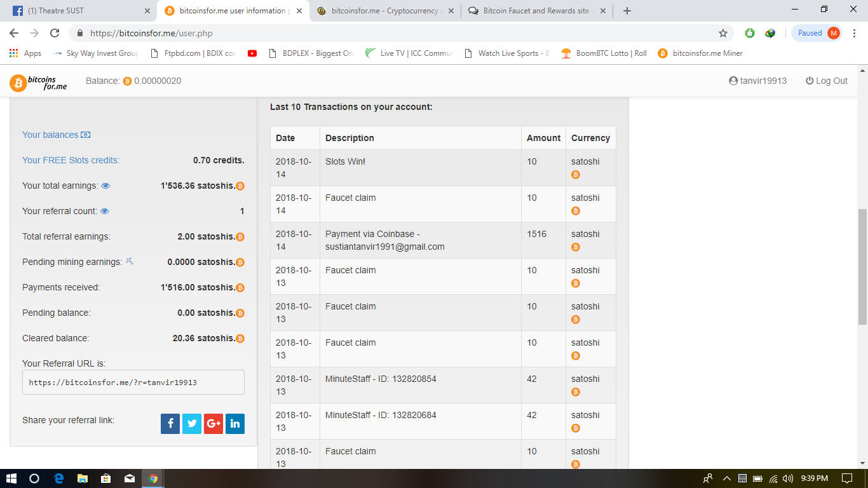Open the Your FREE Slots credits link

coord(71,160)
